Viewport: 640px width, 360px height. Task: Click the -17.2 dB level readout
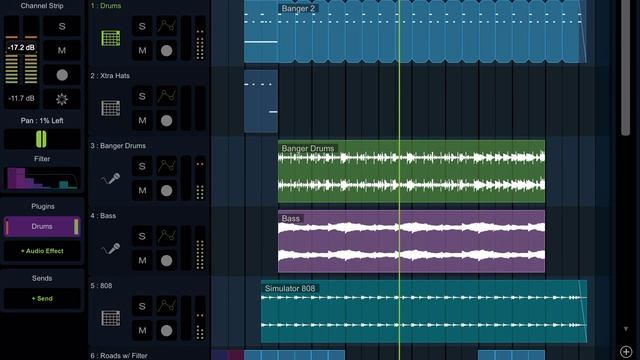[21, 48]
